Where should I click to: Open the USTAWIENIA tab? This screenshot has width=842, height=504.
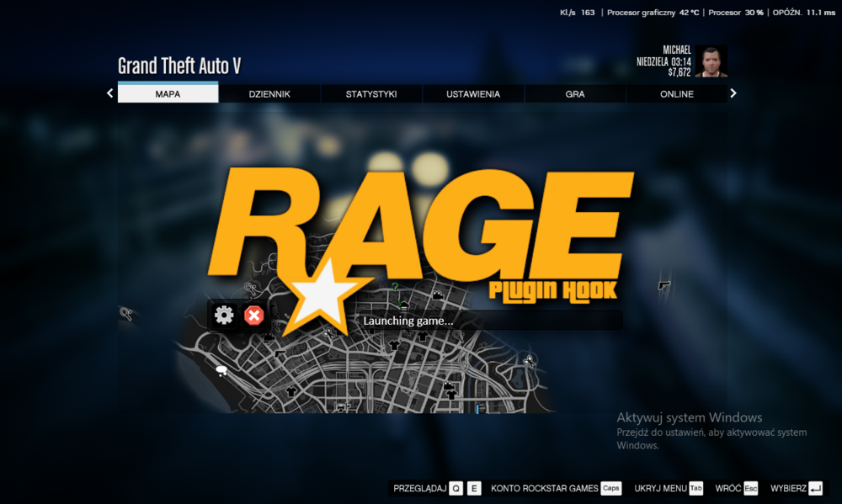[x=473, y=94]
